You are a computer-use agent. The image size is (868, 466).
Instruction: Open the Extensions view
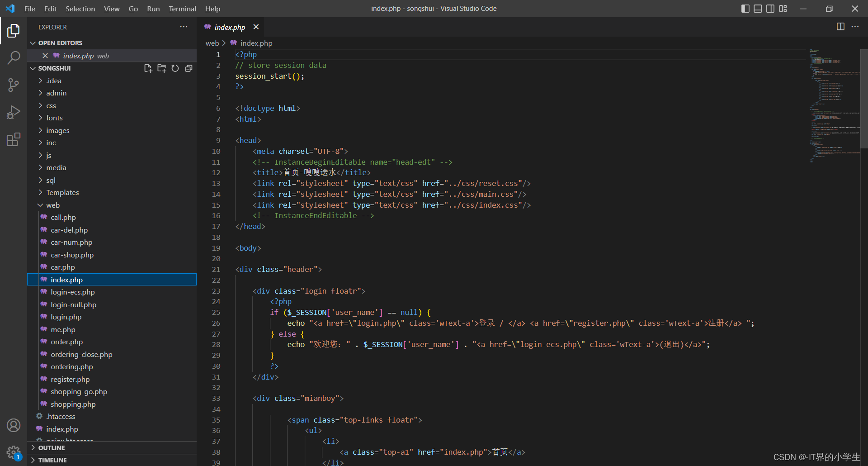(x=14, y=139)
